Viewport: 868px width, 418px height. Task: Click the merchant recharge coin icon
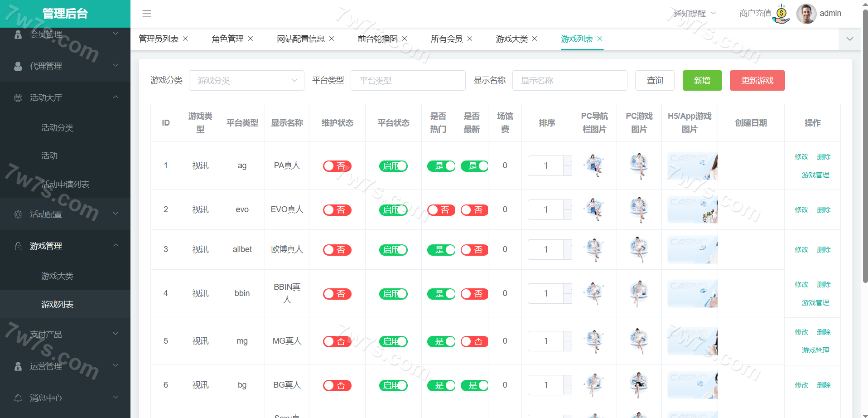(x=781, y=14)
